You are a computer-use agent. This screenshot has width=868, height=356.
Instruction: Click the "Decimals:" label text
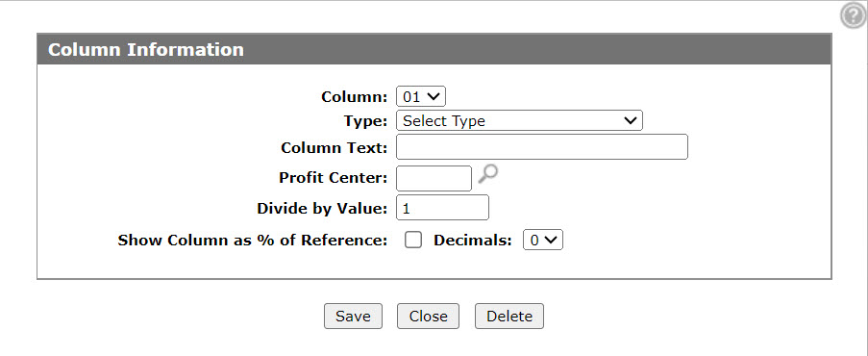[473, 241]
